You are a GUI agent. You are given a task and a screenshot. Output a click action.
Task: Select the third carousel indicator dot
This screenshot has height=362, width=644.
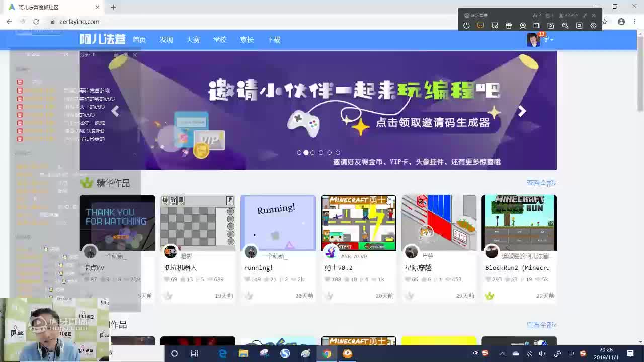312,152
